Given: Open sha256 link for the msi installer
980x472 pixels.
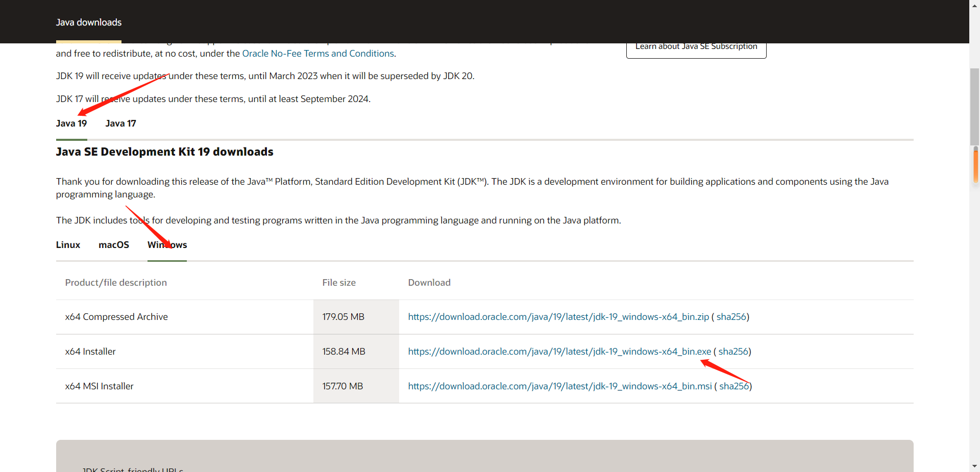Looking at the screenshot, I should [x=734, y=386].
